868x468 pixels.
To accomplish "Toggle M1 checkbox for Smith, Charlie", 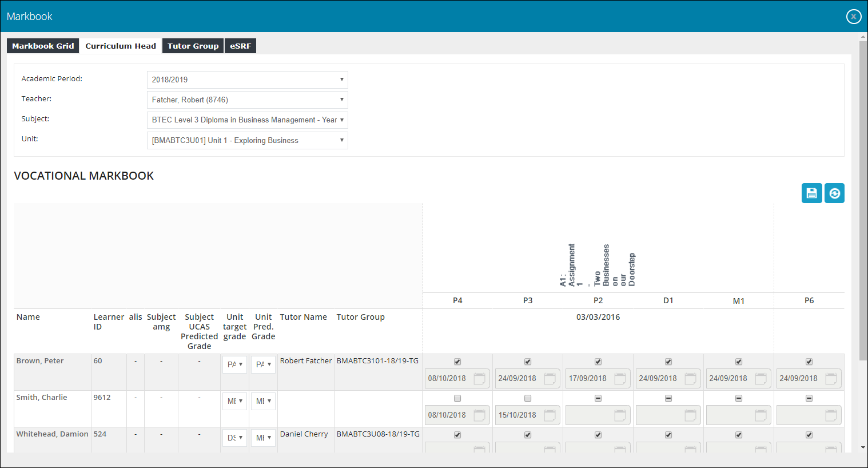I will (x=739, y=398).
